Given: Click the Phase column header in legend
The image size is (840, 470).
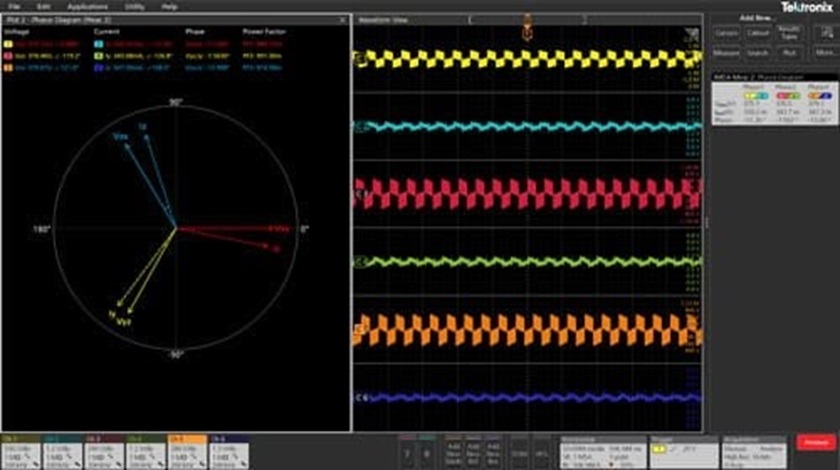Looking at the screenshot, I should click(195, 32).
